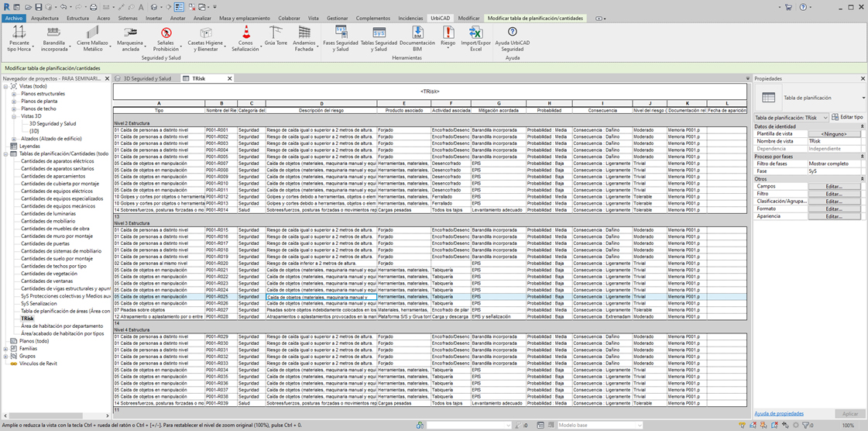The width and height of the screenshot is (868, 431).
Task: Expand the Familias node in project browser
Action: 5,349
